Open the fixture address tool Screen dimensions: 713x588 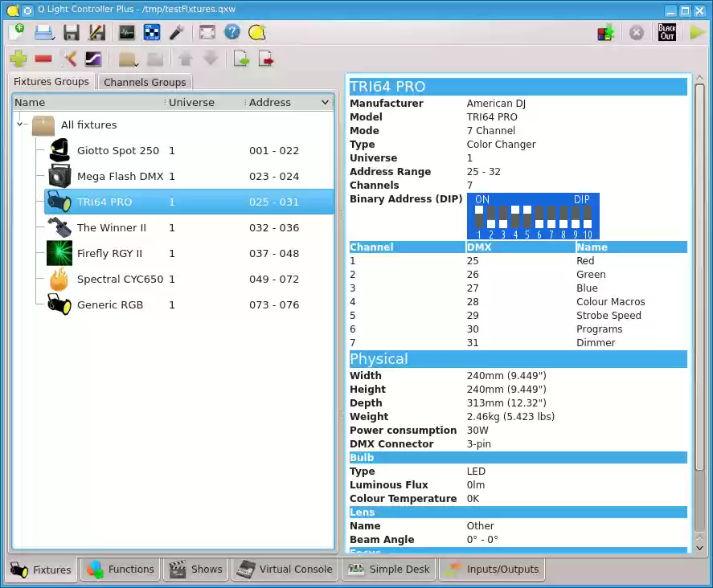[150, 32]
